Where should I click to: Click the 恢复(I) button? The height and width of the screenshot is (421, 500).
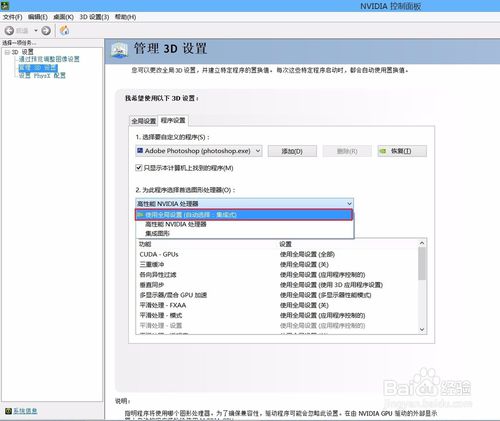click(x=402, y=151)
